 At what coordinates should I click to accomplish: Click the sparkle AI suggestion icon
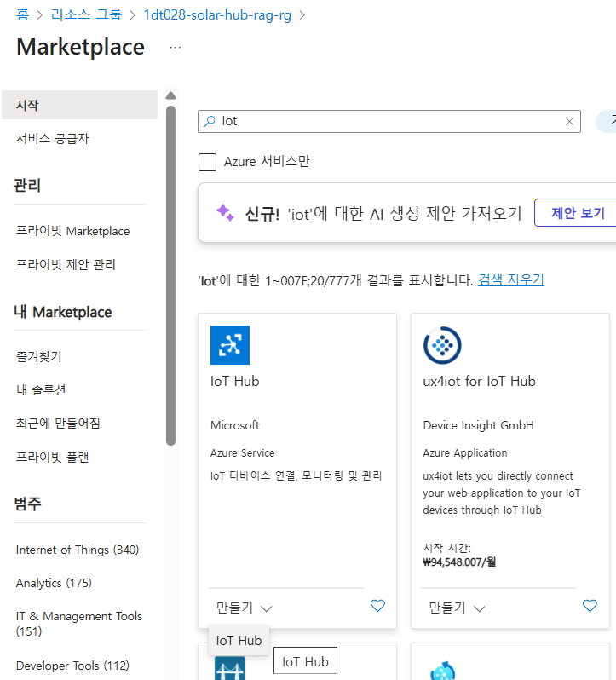point(225,212)
